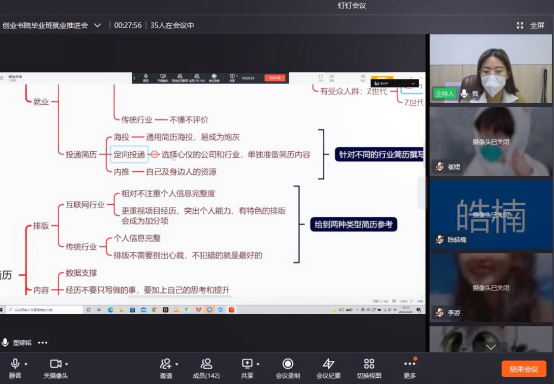Viewport: 554px width, 385px height.
Task: Expand more participant videos down chevron
Action: 491,347
